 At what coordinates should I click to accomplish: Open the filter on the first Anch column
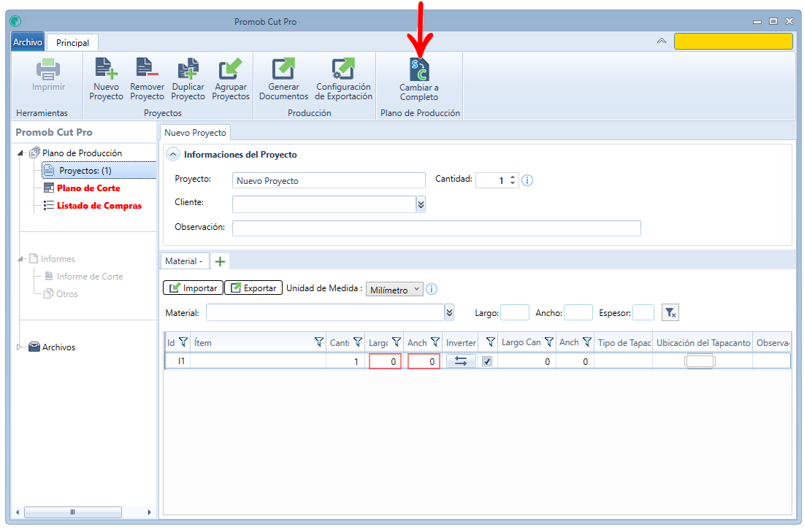[x=435, y=342]
